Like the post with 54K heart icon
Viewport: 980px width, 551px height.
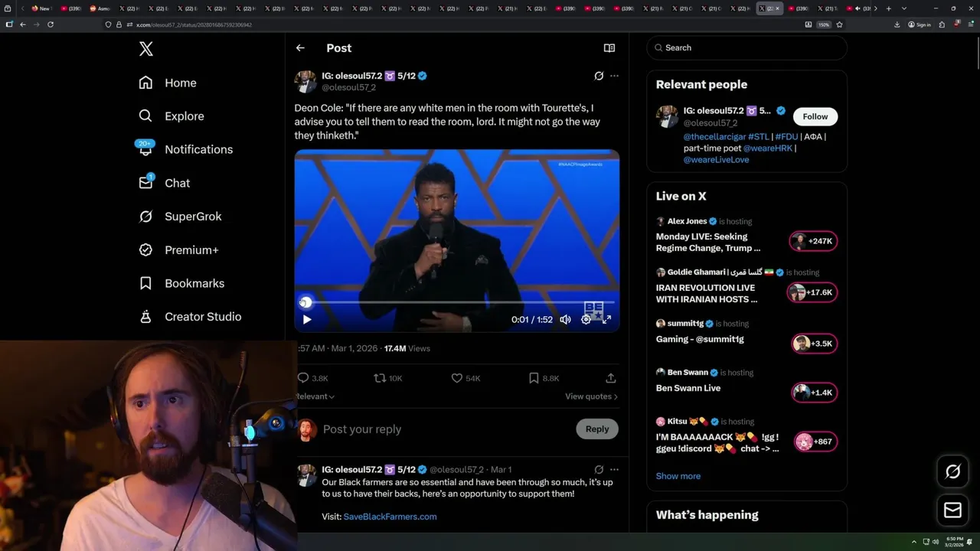[465, 378]
